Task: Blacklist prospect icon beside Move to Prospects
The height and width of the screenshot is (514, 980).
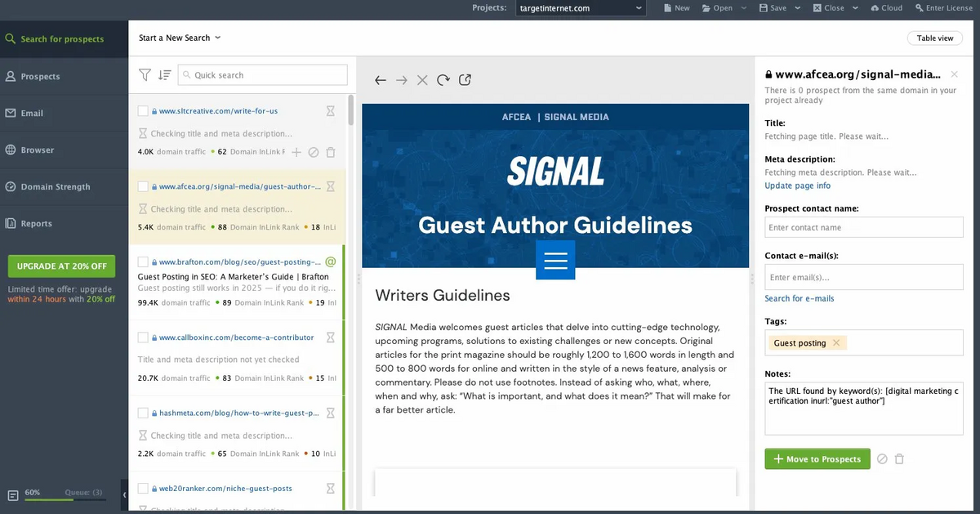Action: point(882,459)
